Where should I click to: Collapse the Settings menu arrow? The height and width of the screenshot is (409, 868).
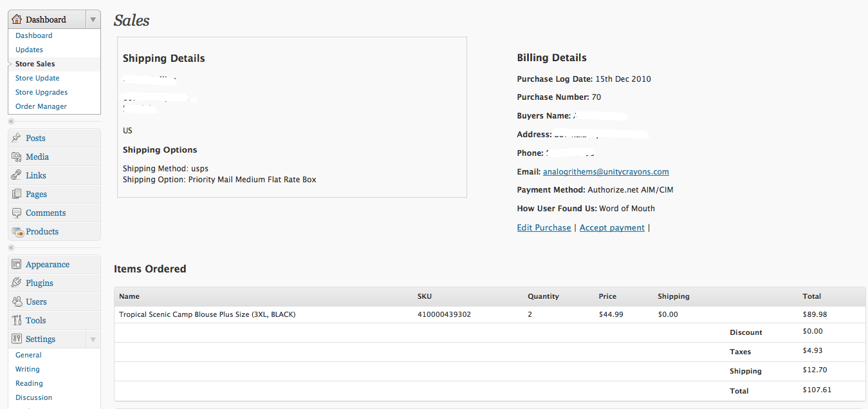(x=93, y=339)
